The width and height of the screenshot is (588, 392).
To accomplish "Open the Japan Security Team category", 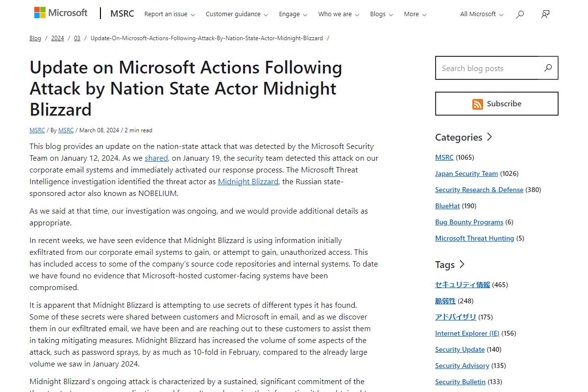I will pyautogui.click(x=466, y=173).
